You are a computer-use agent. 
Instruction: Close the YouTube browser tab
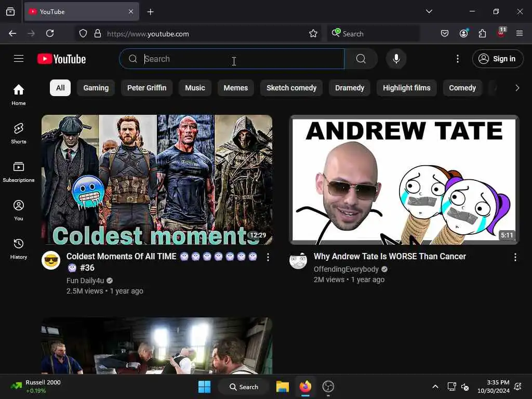click(131, 11)
